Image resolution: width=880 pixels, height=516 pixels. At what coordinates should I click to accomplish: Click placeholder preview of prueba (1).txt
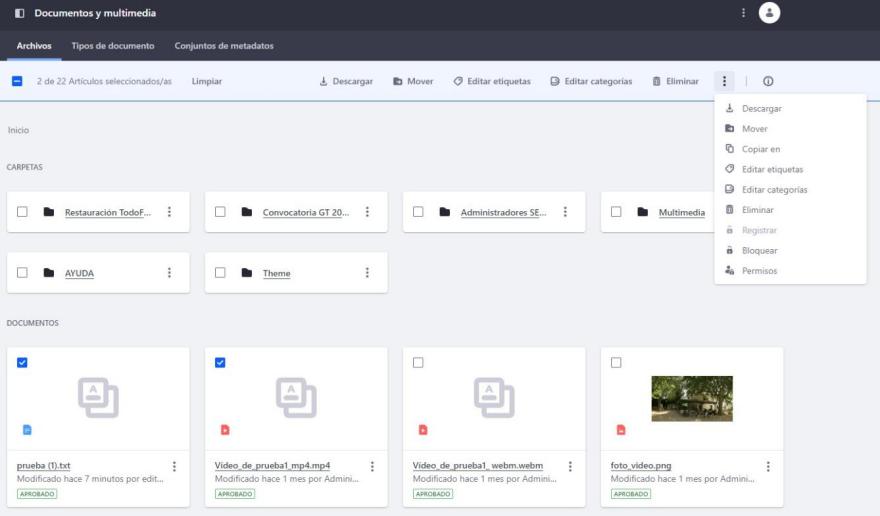(x=98, y=398)
